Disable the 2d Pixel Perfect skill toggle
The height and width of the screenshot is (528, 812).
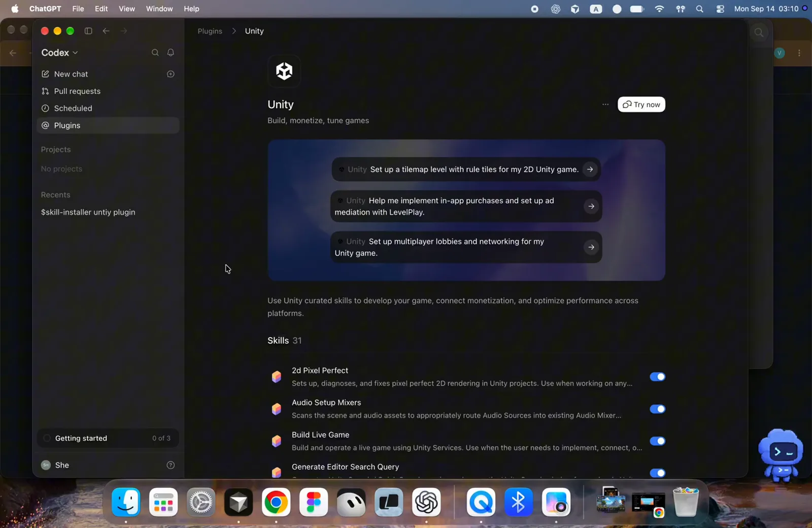point(657,377)
